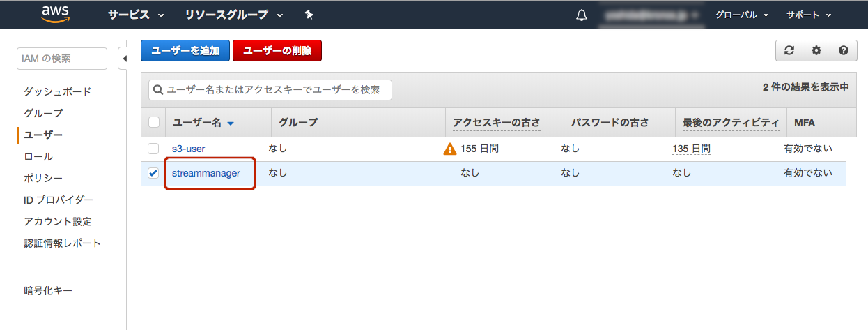Sort by ユーザー名 column header

tap(203, 123)
